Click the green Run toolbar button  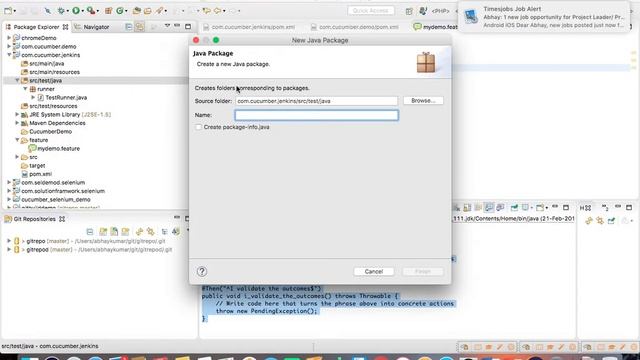click(x=76, y=11)
